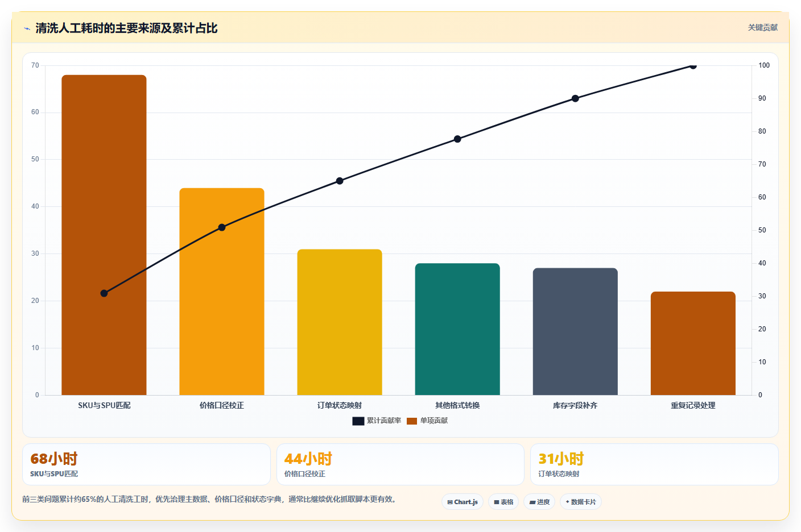Click the cumulative line point above 其他格式转换

457,139
